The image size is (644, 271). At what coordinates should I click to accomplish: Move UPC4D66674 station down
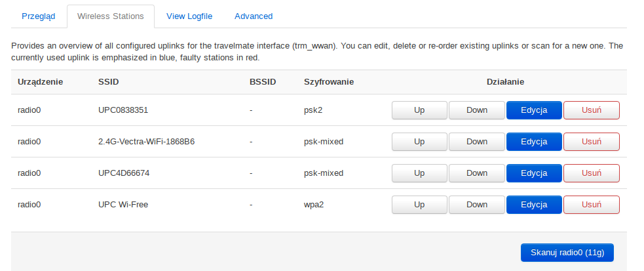[x=476, y=173]
